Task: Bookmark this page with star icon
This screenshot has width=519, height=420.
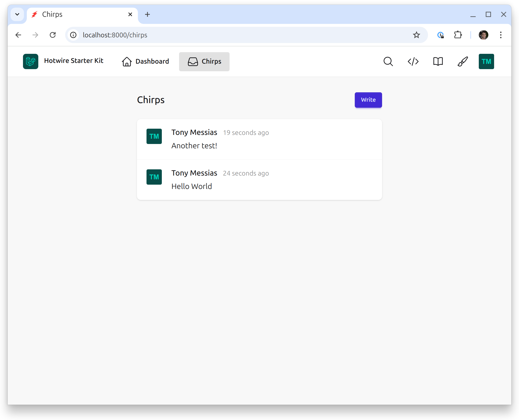Action: point(416,35)
